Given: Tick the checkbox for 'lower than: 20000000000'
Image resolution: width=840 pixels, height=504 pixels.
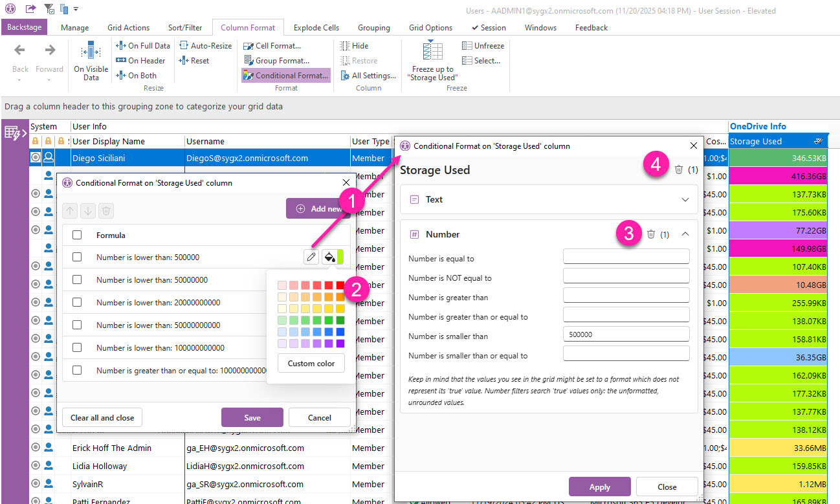Looking at the screenshot, I should pos(77,303).
